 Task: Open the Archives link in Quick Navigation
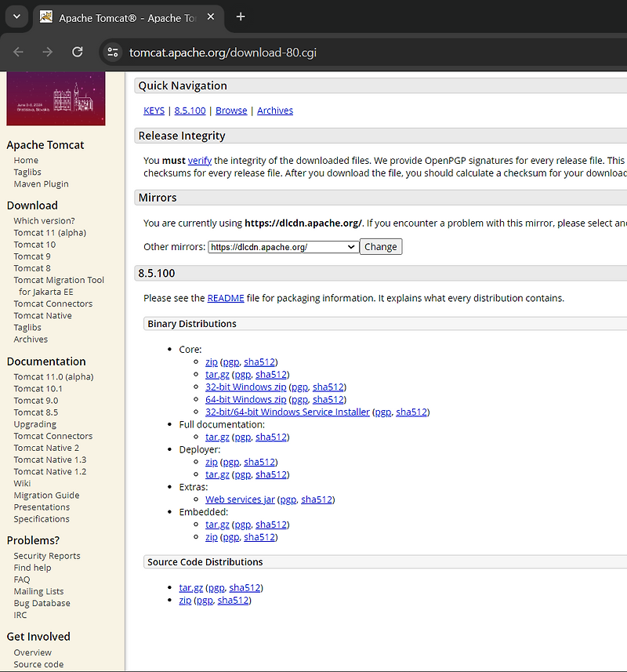[275, 111]
